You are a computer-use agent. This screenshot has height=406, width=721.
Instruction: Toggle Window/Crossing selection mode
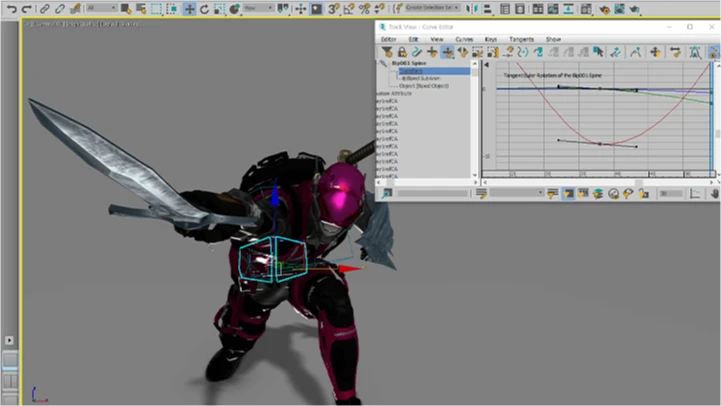click(x=172, y=8)
